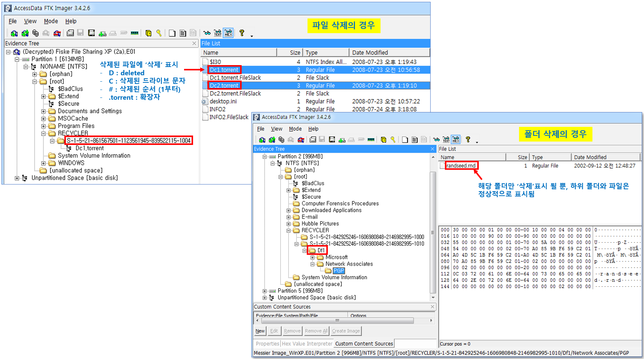Select randseed.rnd file in front window
This screenshot has width=644, height=359.
click(461, 166)
